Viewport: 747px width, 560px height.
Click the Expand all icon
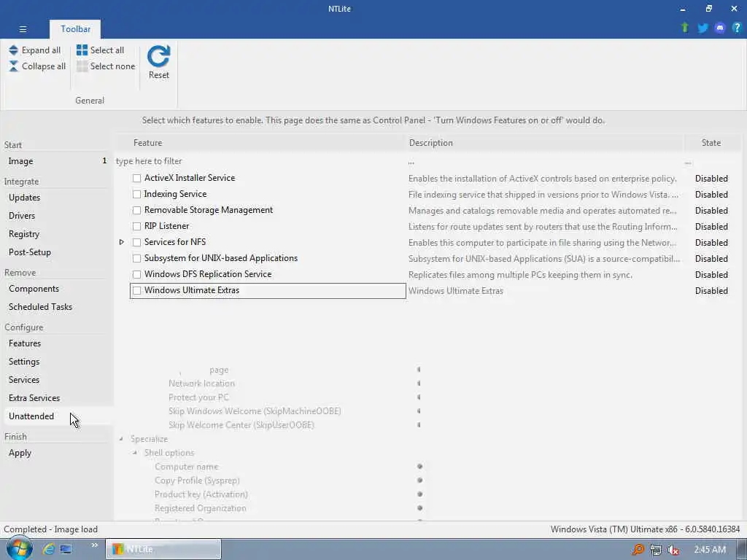tap(13, 50)
